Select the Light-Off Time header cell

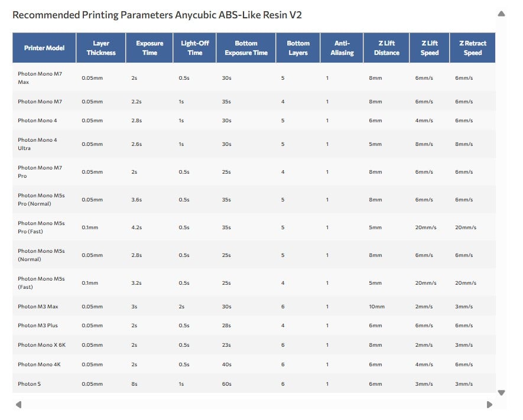coord(195,48)
